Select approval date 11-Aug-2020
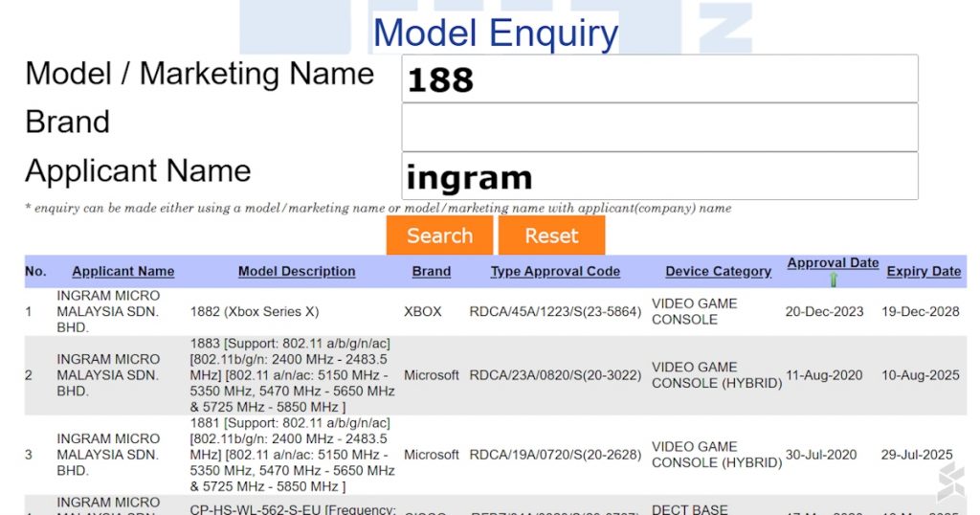 (x=824, y=375)
